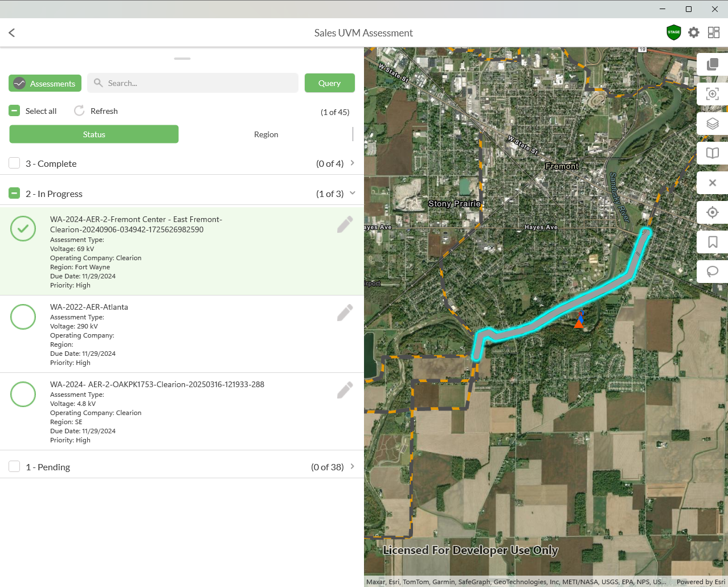Select the sketch comment tool on the map
The width and height of the screenshot is (728, 587).
tap(711, 272)
